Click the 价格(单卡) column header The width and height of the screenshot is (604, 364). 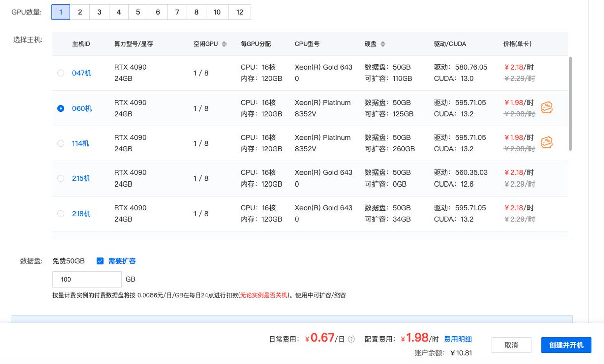(x=517, y=44)
